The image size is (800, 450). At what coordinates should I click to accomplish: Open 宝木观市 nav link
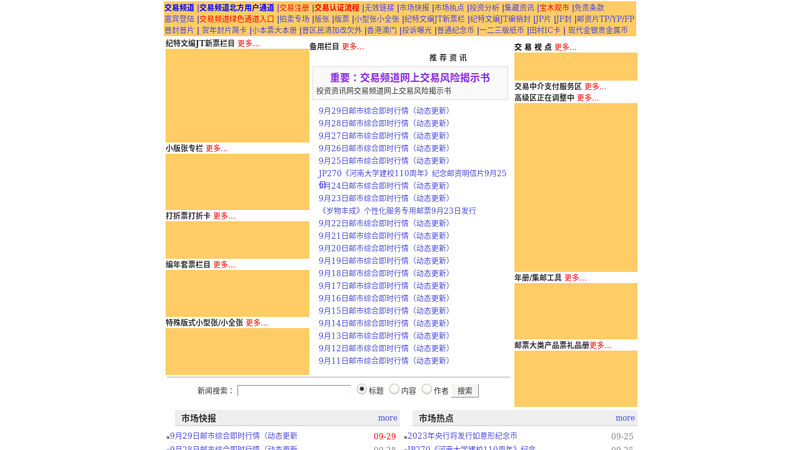point(554,8)
